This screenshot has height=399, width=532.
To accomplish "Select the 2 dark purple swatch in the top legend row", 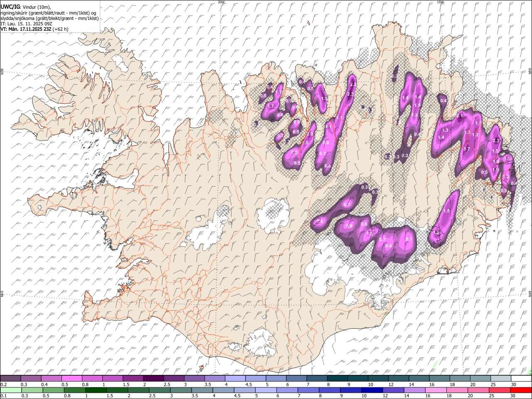I will click(153, 379).
